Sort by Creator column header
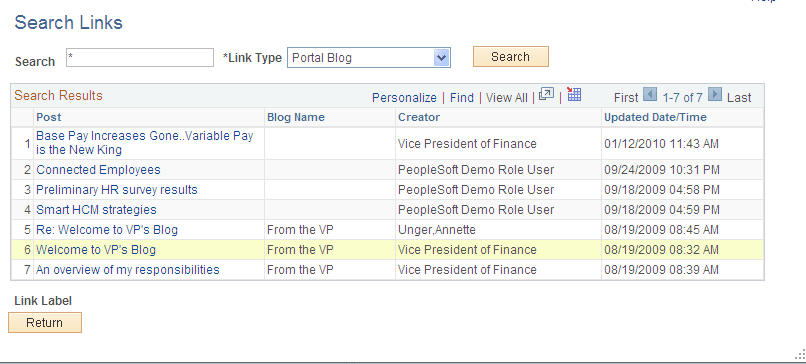The image size is (806, 364). (419, 117)
